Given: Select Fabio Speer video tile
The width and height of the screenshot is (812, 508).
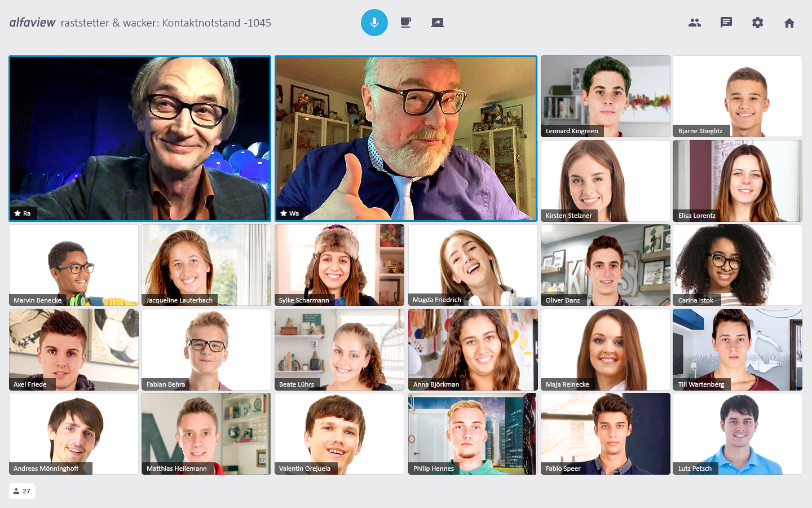Looking at the screenshot, I should tap(606, 434).
